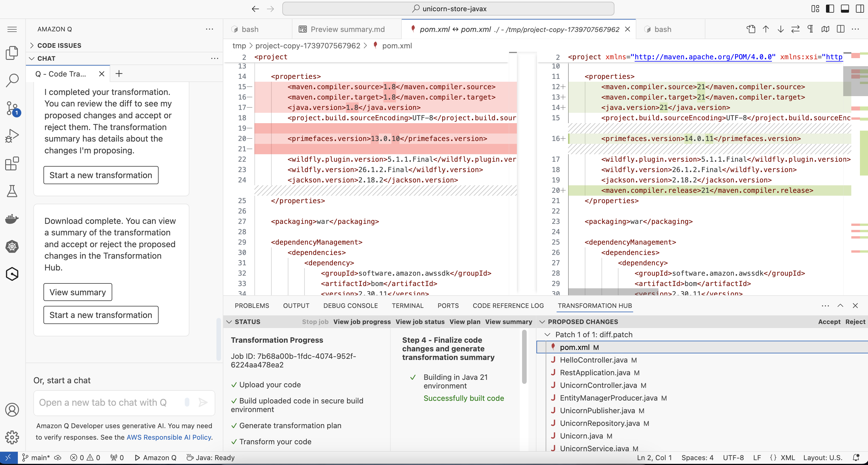Select HelloController.java in proposed changes
Image resolution: width=868 pixels, height=465 pixels.
point(593,360)
